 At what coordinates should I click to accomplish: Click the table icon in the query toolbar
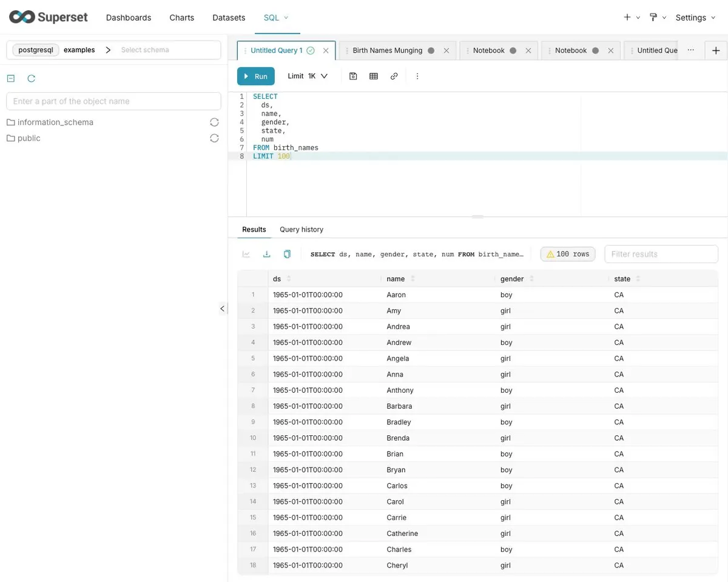point(374,76)
